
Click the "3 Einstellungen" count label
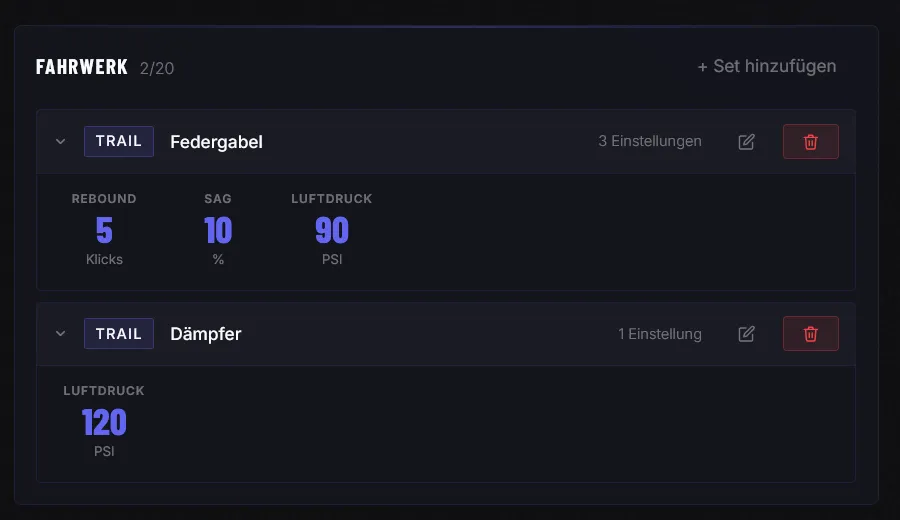click(x=650, y=141)
